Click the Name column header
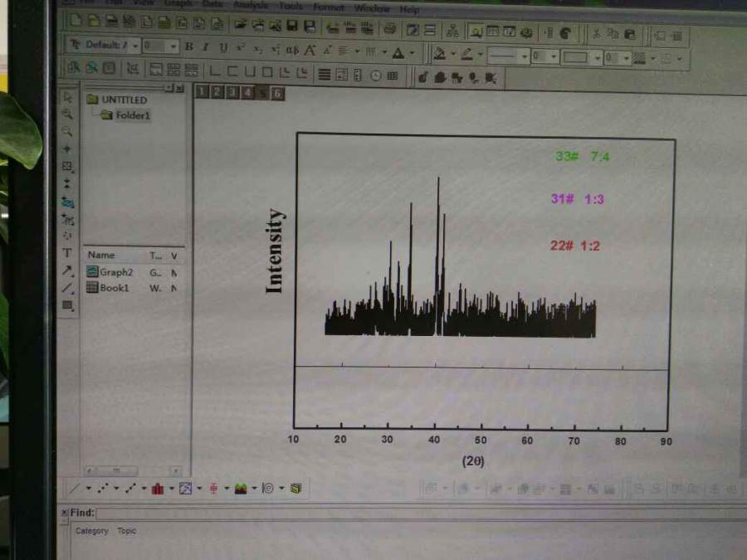 (x=101, y=255)
